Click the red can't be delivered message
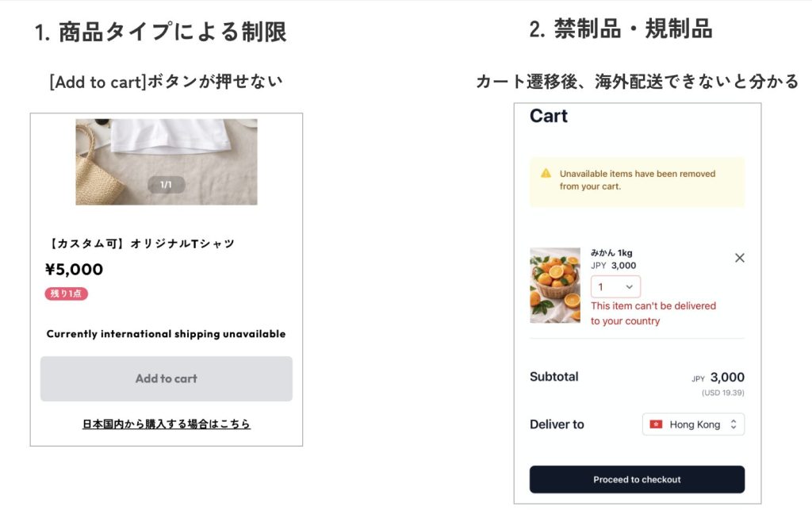Screen dimensions: 812x514 click(x=653, y=313)
